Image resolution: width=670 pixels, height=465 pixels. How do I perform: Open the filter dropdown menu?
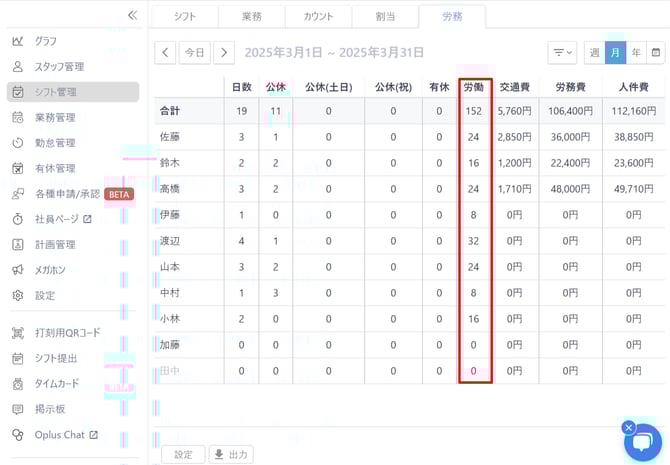[x=562, y=52]
